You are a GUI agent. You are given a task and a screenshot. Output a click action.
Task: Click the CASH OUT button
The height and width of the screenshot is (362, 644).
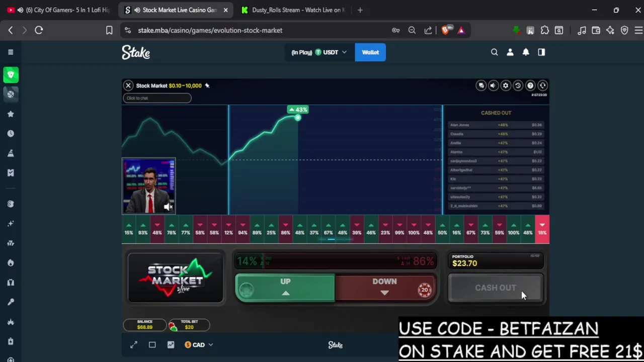click(x=496, y=288)
